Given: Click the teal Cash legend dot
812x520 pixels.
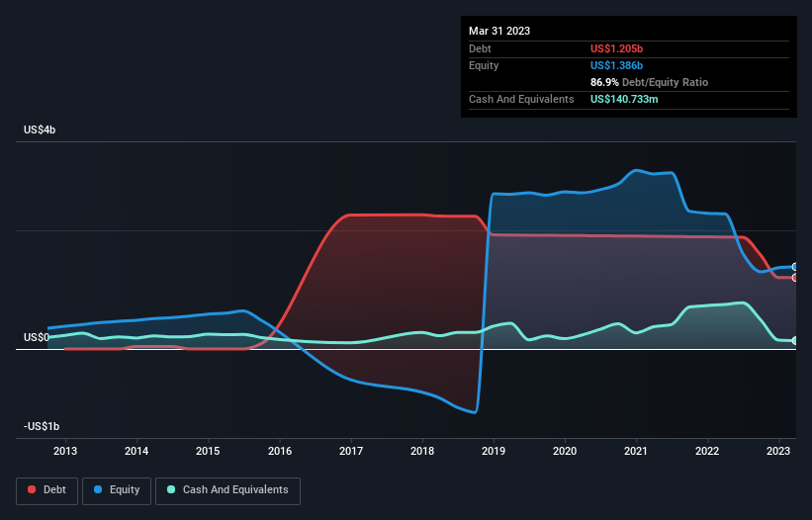Looking at the screenshot, I should pos(171,489).
